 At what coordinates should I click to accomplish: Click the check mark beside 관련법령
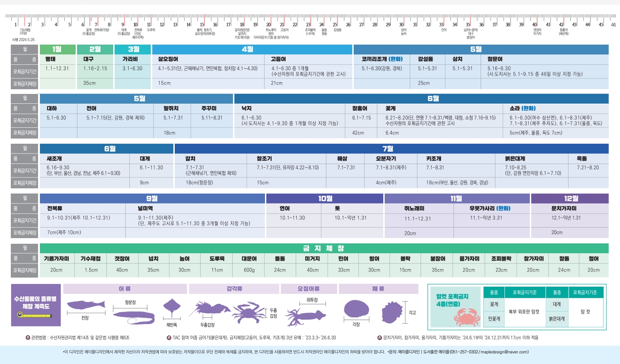point(28,337)
